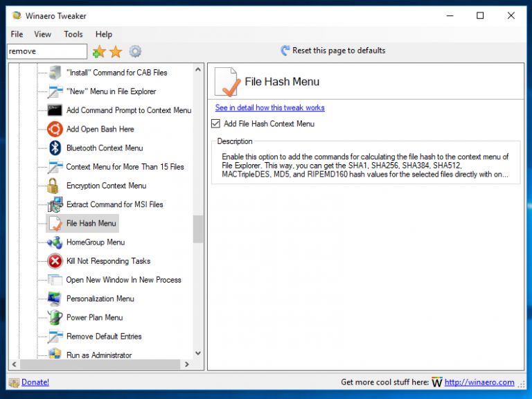Screen dimensions: 532x399
Task: Click the Remove Default Entries icon
Action: point(55,336)
